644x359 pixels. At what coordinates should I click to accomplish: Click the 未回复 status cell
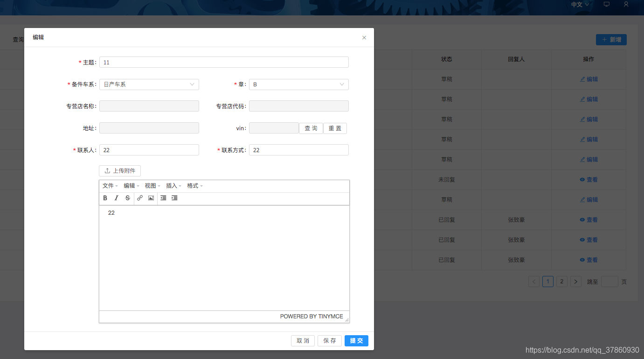coord(447,180)
